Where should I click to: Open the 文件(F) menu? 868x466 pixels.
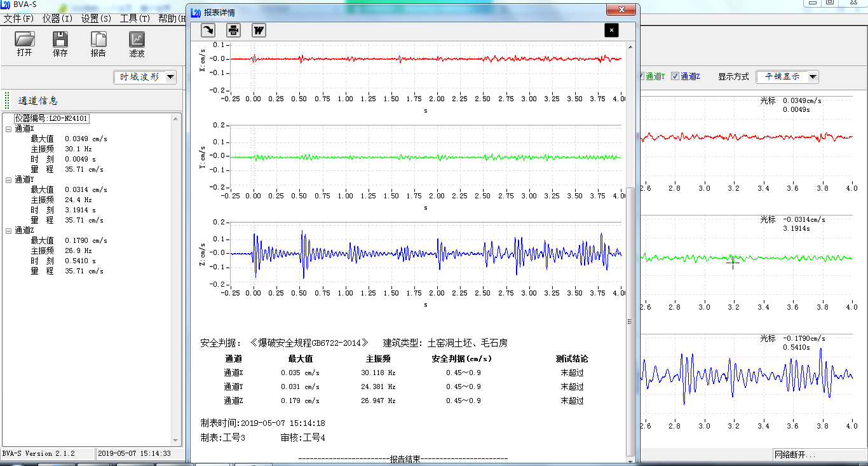coord(18,18)
